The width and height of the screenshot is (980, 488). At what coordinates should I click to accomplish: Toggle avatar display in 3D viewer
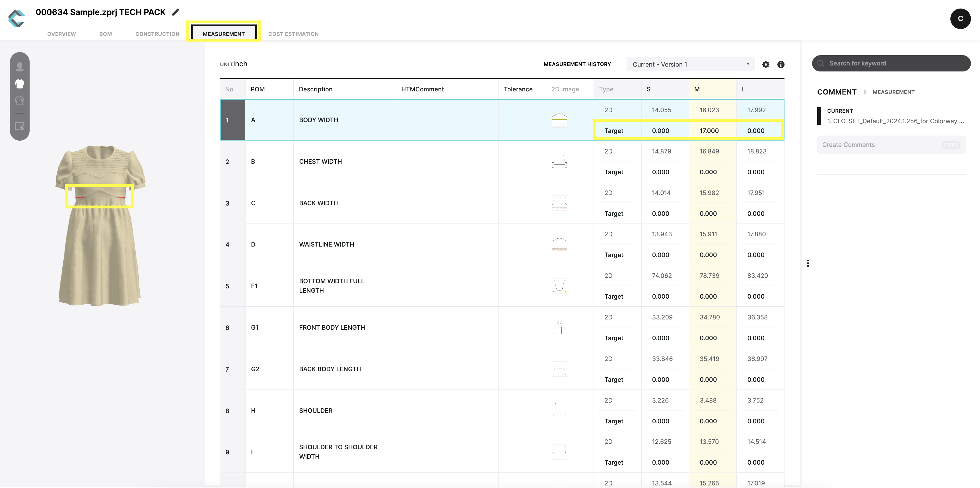[20, 67]
